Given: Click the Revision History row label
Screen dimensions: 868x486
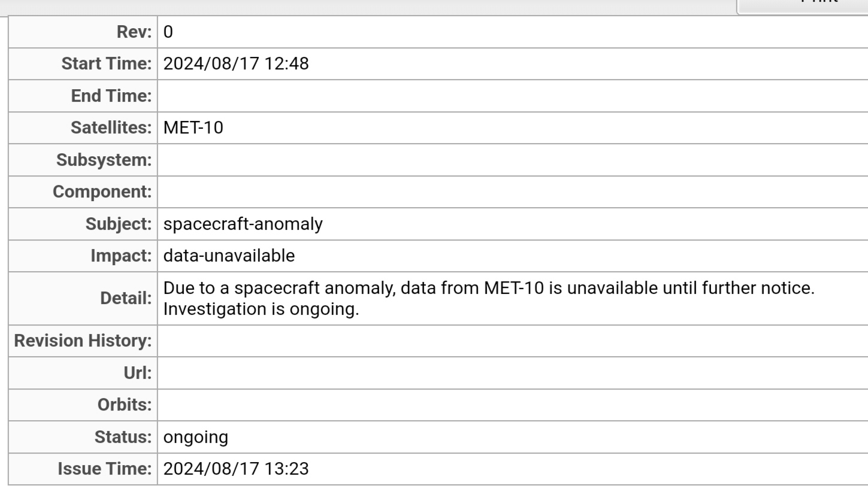Looking at the screenshot, I should point(83,341).
